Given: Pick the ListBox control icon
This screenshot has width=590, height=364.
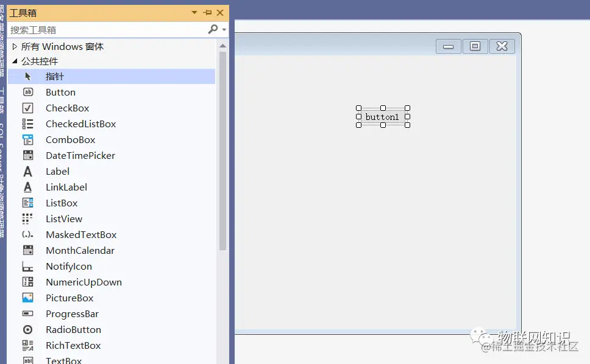Looking at the screenshot, I should click(28, 203).
